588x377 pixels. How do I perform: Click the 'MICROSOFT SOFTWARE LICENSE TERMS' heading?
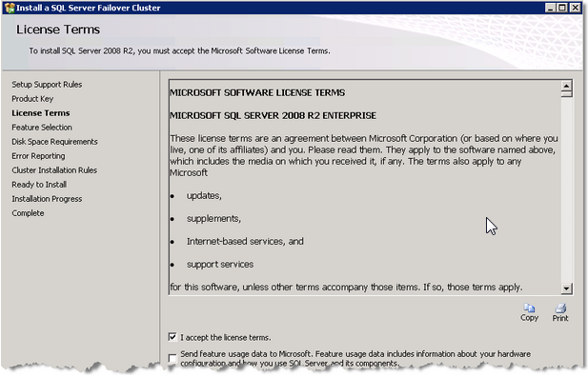[257, 92]
